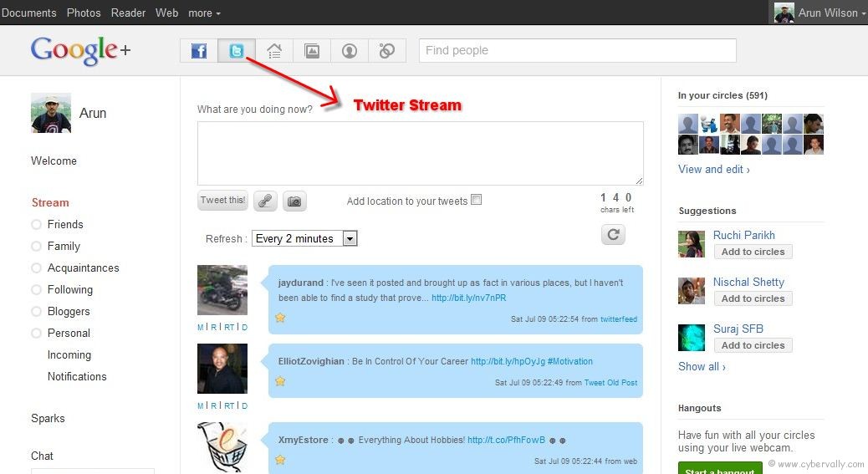Open jaydurand's motorcycle avatar
This screenshot has width=868, height=474.
pyautogui.click(x=222, y=290)
